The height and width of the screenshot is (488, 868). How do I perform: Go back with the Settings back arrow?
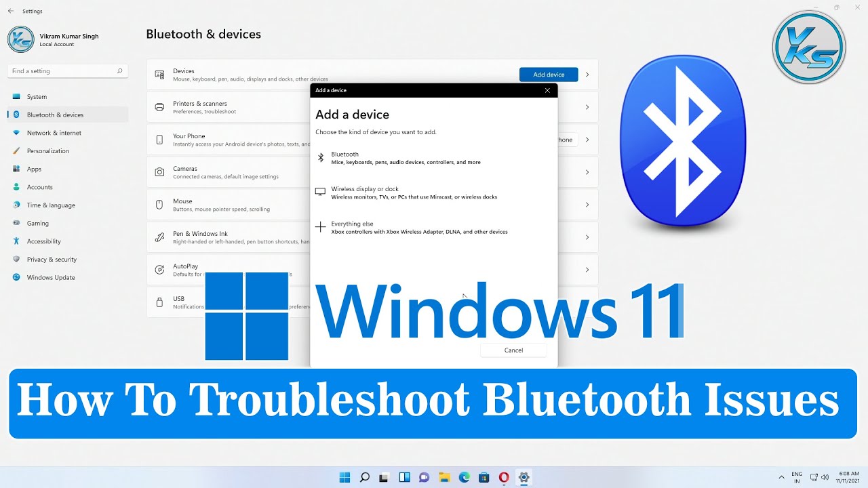click(11, 11)
